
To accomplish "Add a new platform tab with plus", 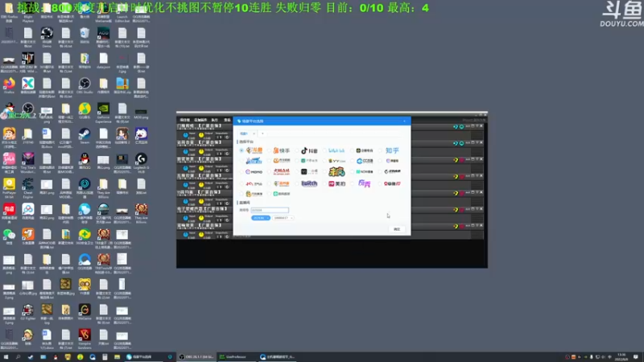I will point(262,134).
